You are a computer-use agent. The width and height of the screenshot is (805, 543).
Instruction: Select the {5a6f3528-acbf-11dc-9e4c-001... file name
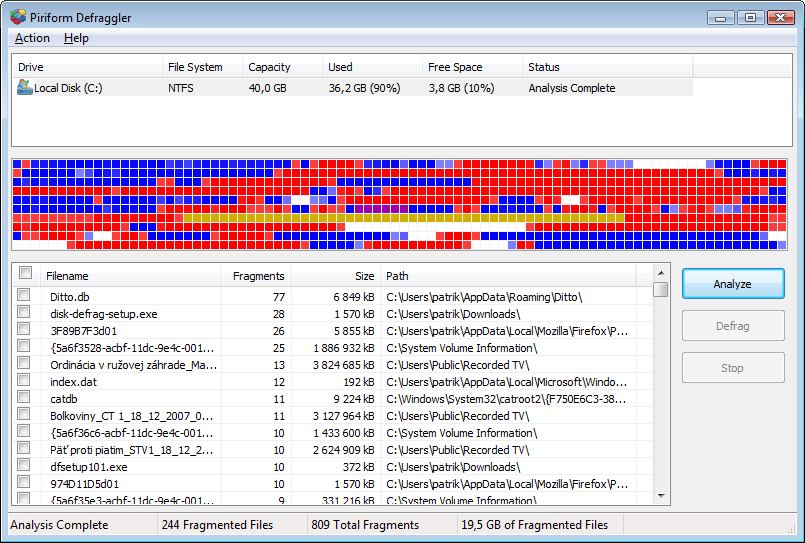132,348
